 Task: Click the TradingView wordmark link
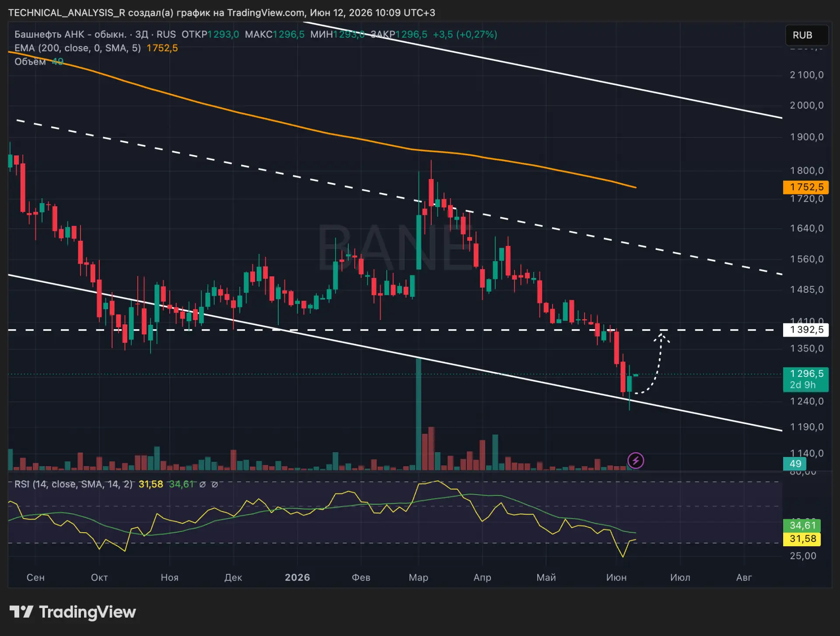point(87,611)
